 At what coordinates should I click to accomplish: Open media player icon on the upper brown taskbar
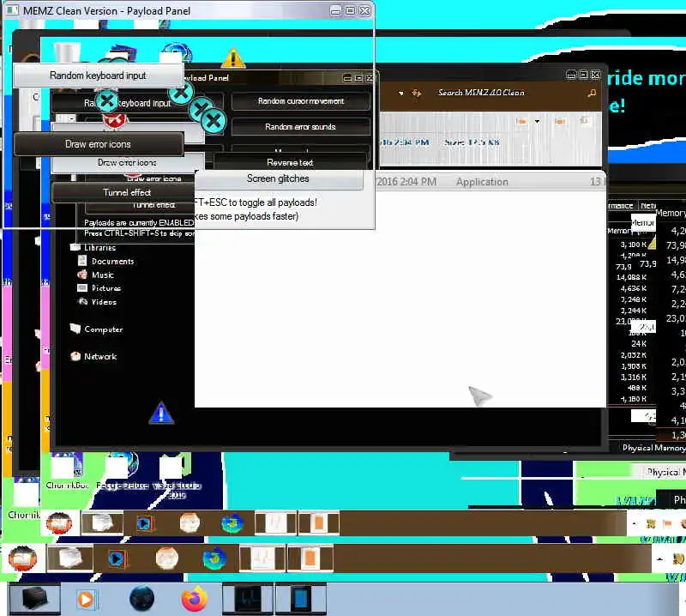(x=144, y=523)
